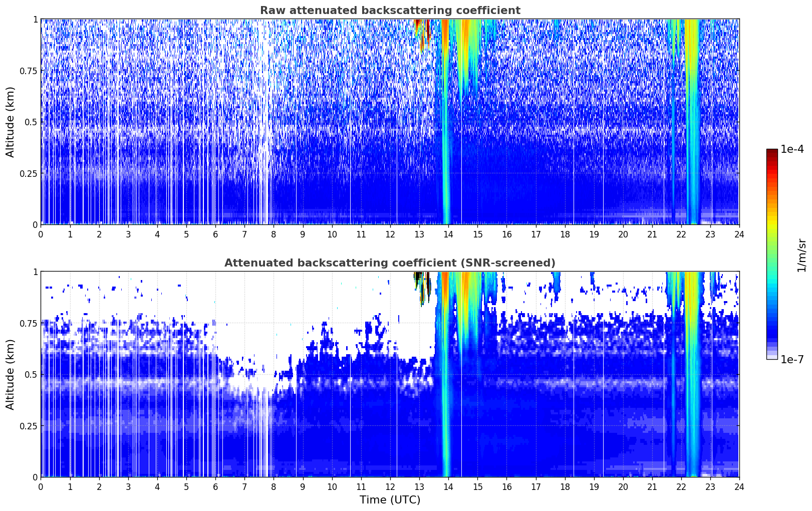Viewport: 812px width, 511px height.
Task: Click the "Attenuated backscattering coefficient (SNR-screened)" title
Action: coord(390,263)
